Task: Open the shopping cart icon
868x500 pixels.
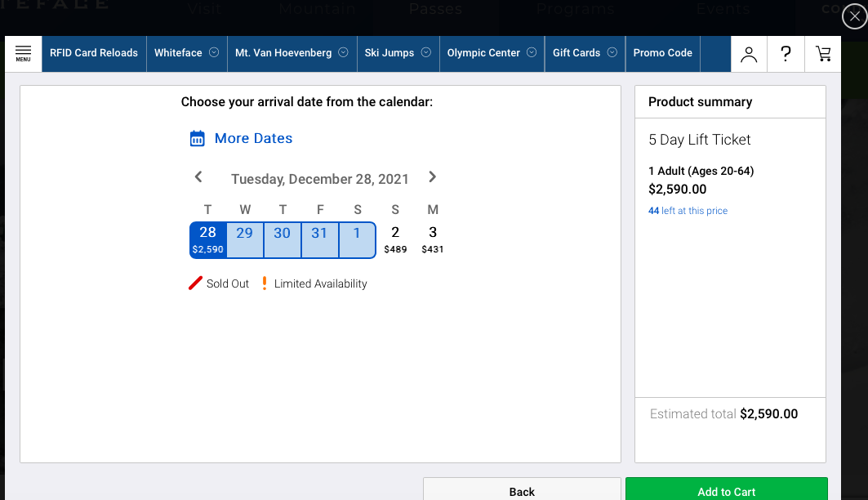Action: click(823, 54)
